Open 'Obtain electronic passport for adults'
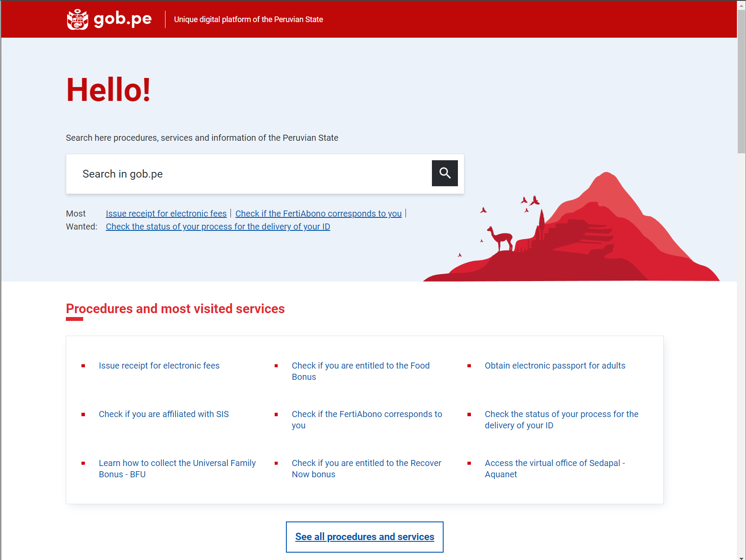The height and width of the screenshot is (560, 746). click(555, 366)
